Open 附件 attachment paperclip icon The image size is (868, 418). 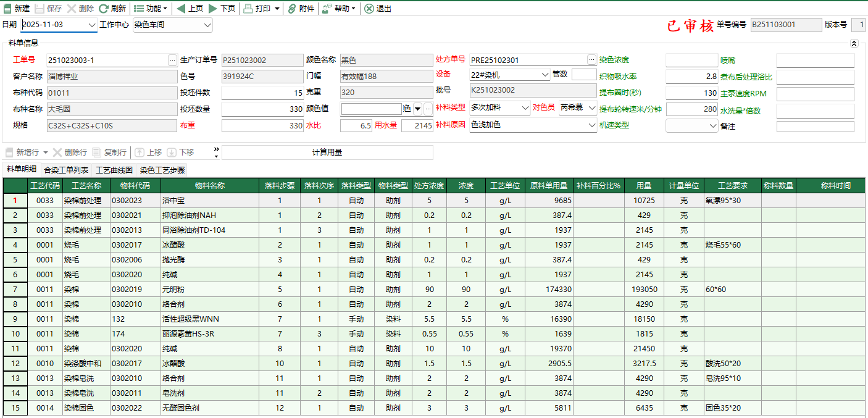[x=291, y=9]
